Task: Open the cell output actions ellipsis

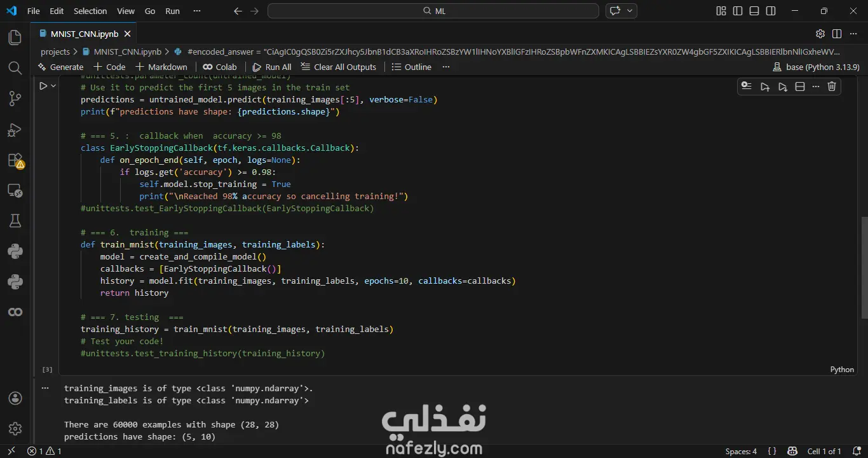Action: 44,387
